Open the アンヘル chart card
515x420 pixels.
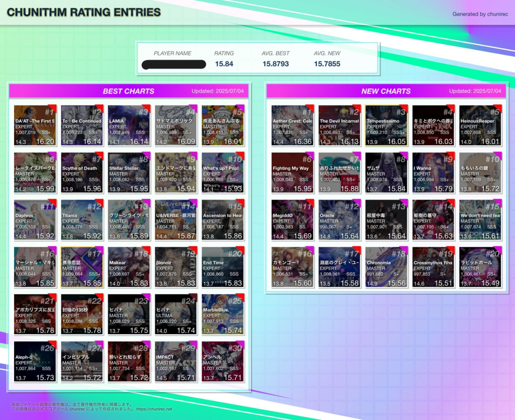pyautogui.click(x=223, y=362)
